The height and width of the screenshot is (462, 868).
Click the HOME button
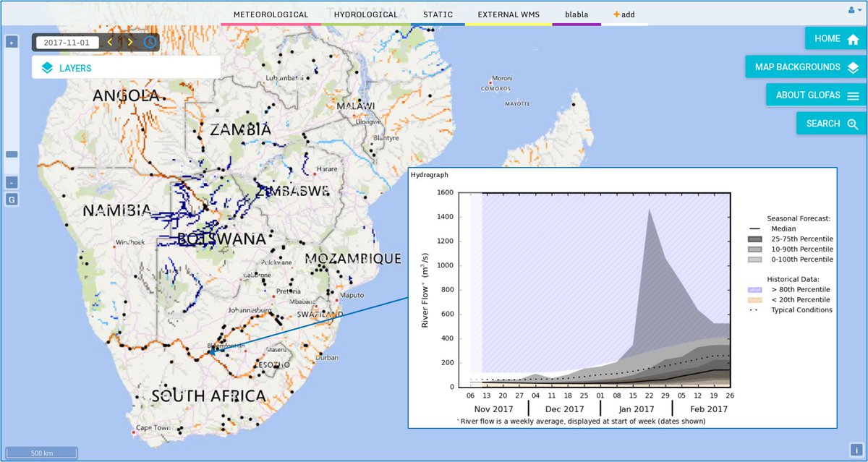pyautogui.click(x=835, y=39)
